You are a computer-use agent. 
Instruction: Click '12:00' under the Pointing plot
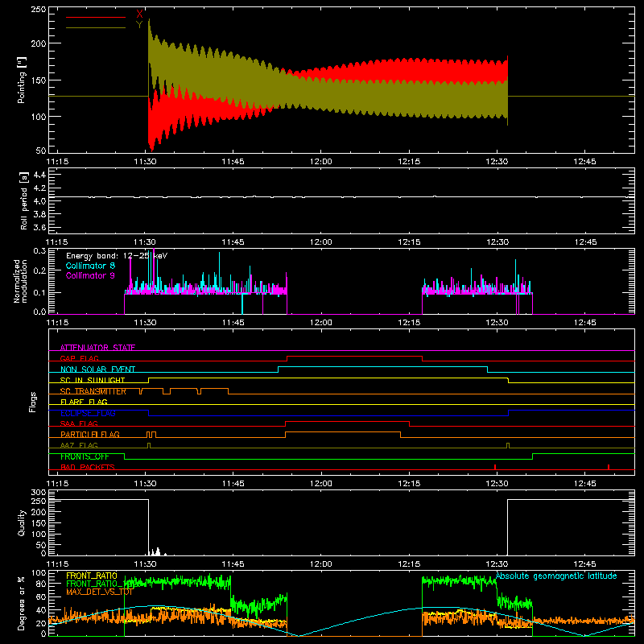(320, 162)
